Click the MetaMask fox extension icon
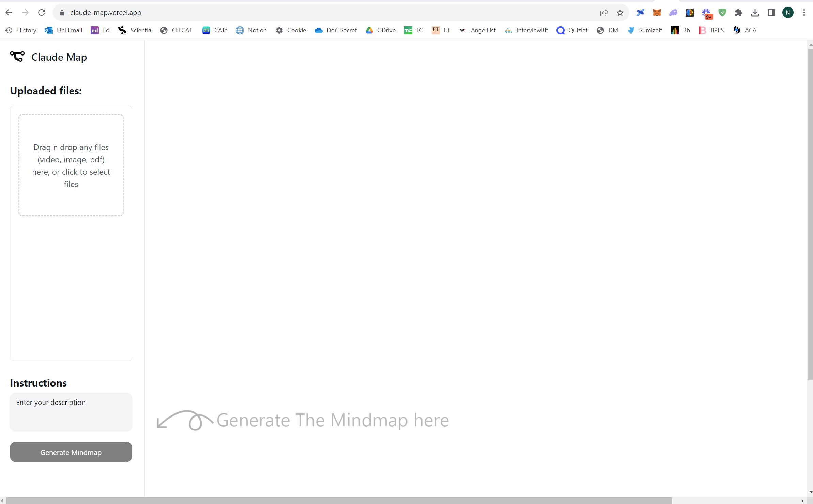813x504 pixels. (657, 13)
